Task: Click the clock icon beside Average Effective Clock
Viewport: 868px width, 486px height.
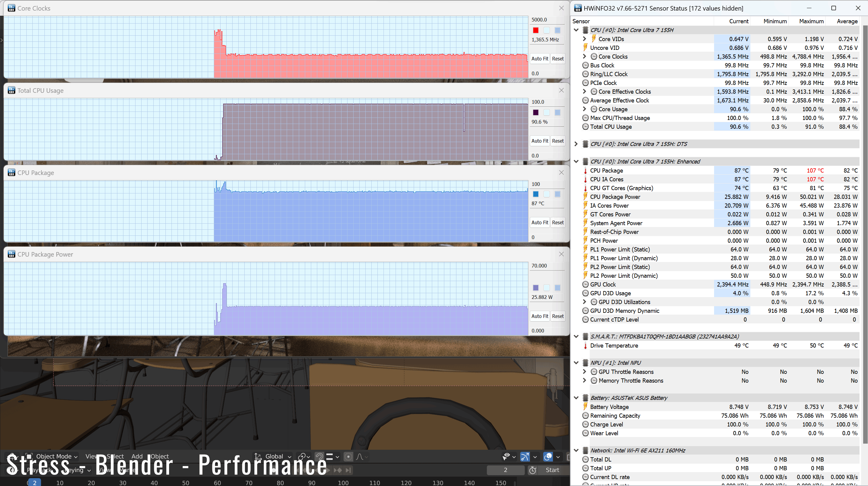Action: pos(585,100)
